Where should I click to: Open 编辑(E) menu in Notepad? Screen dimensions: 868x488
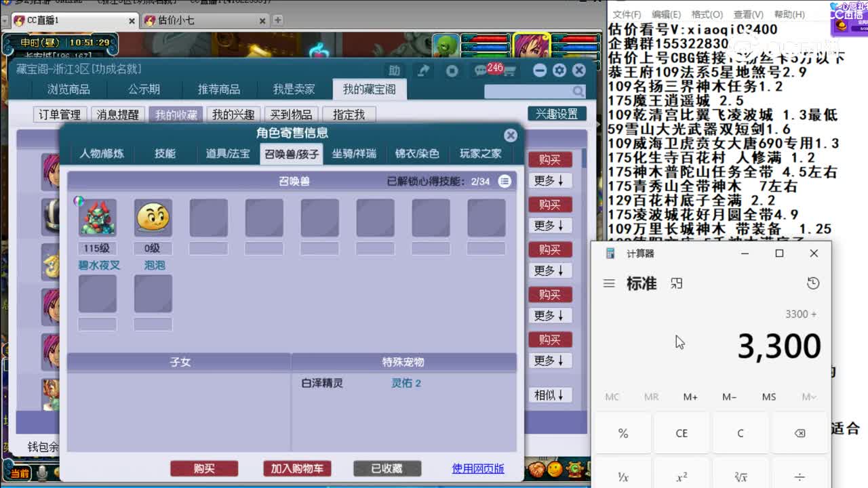[667, 14]
